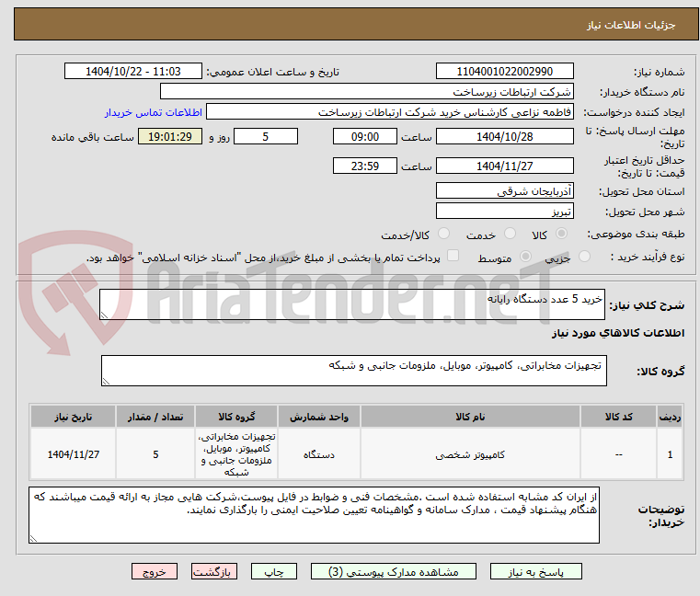Click the چاپ print button

[274, 571]
